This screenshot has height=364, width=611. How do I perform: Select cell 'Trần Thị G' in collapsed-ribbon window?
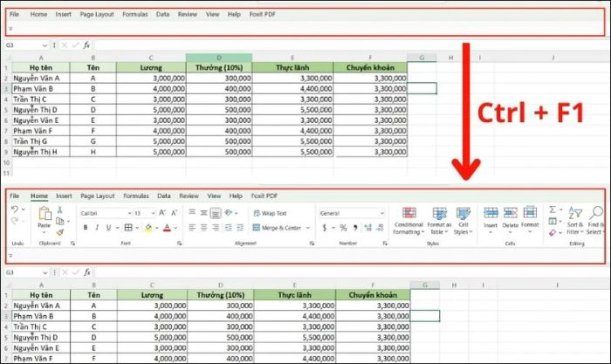41,141
